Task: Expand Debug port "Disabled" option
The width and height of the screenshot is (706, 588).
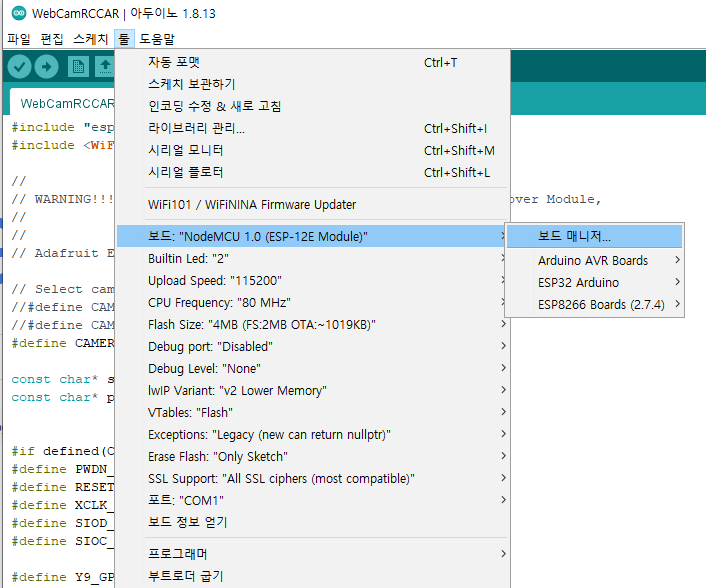Action: pos(313,347)
